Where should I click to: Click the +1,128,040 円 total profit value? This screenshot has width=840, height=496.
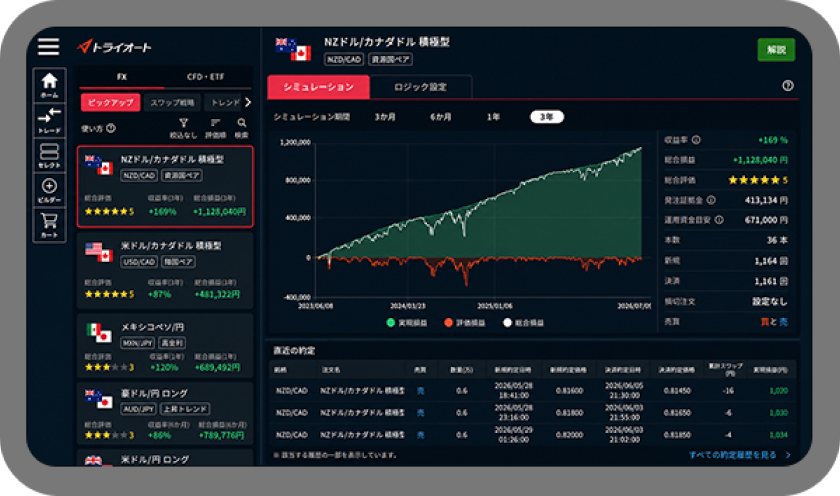760,160
